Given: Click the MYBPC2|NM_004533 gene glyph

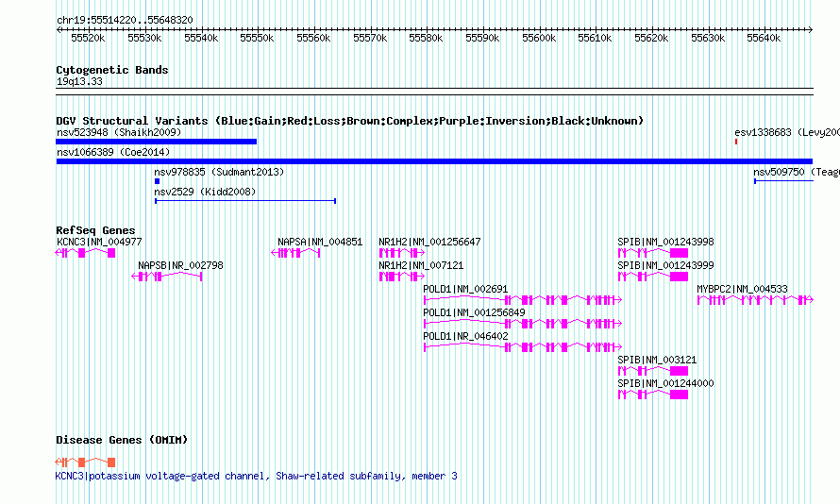Looking at the screenshot, I should [755, 300].
